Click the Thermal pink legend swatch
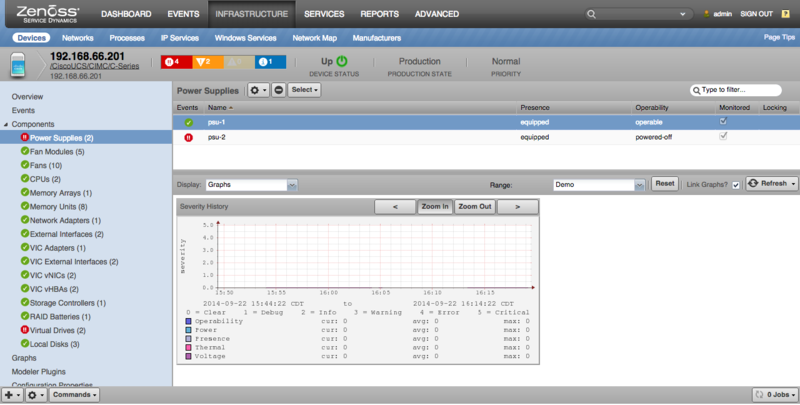This screenshot has height=405, width=800. [188, 347]
